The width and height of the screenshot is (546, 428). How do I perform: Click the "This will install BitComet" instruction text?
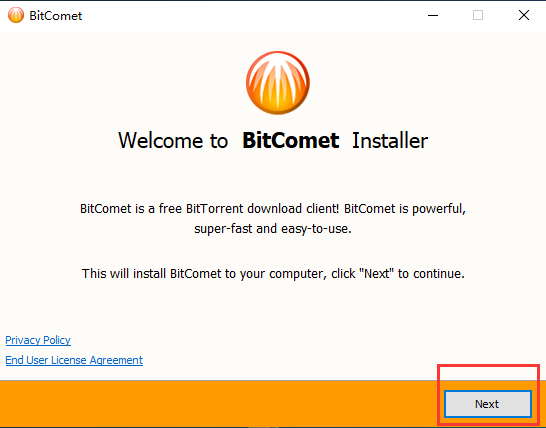(x=273, y=274)
